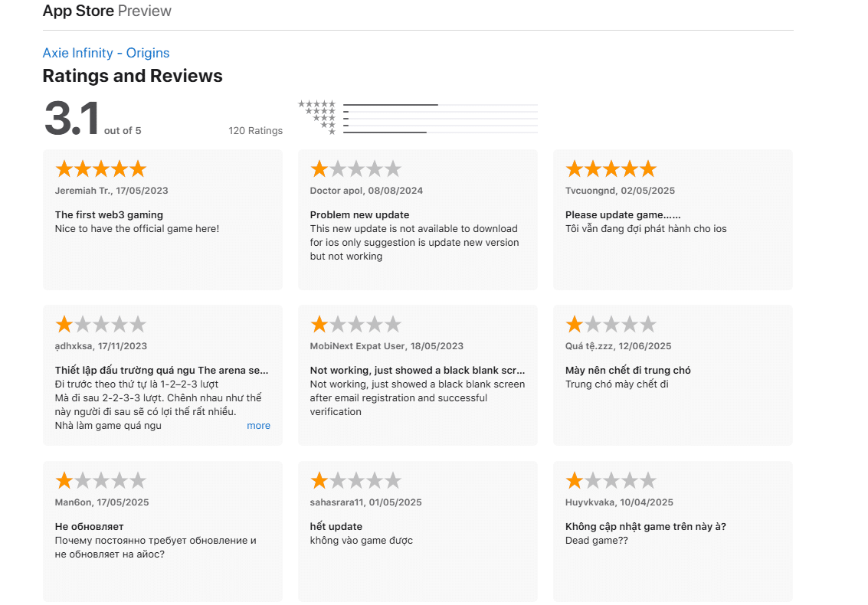Screen dimensions: 868x605
Task: Click the "120 Ratings" count
Action: pyautogui.click(x=255, y=130)
